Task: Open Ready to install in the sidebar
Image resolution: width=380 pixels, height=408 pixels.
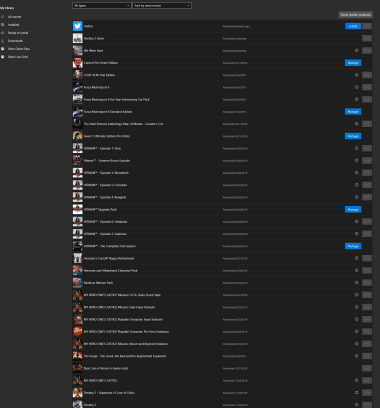Action: tap(18, 33)
